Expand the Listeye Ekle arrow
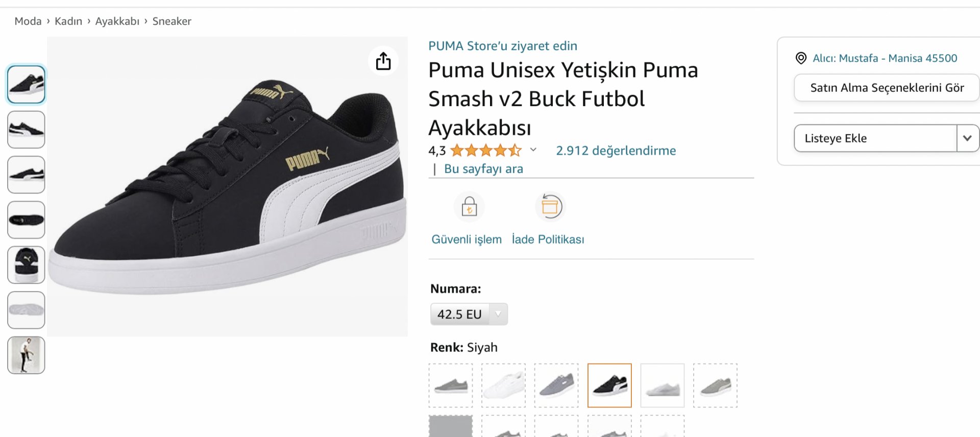The height and width of the screenshot is (437, 980). click(x=967, y=138)
